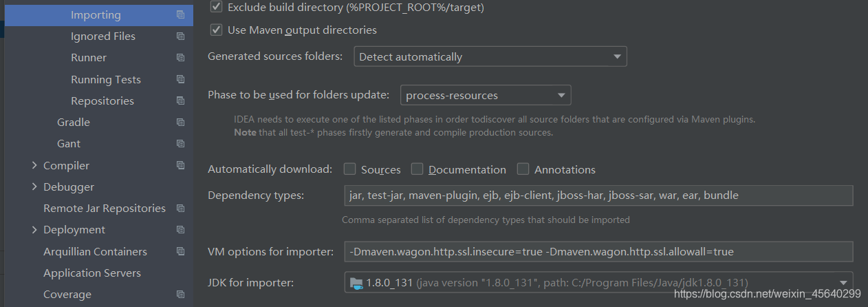This screenshot has height=307, width=868.
Task: Click the project-level icon beside Coverage
Action: pyautogui.click(x=180, y=294)
